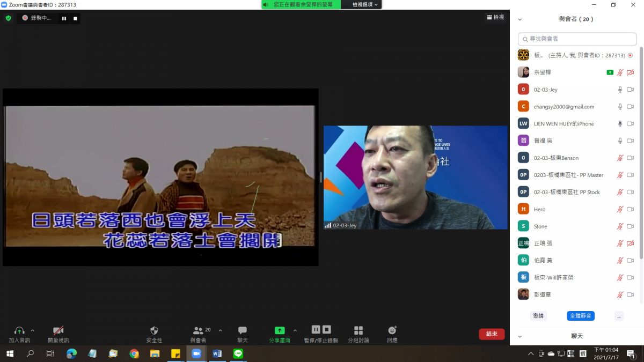644x362 pixels.
Task: Pause the recording in top bar
Action: [64, 18]
